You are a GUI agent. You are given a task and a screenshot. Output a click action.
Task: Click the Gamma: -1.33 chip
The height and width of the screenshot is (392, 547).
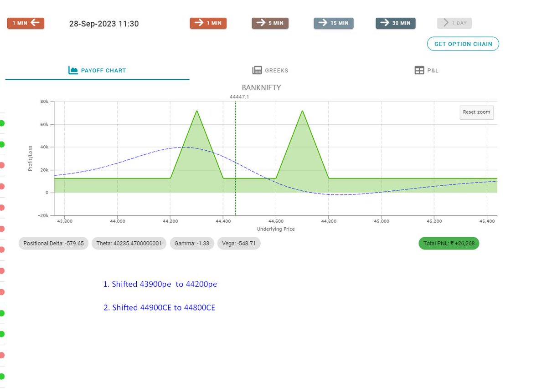(x=192, y=244)
